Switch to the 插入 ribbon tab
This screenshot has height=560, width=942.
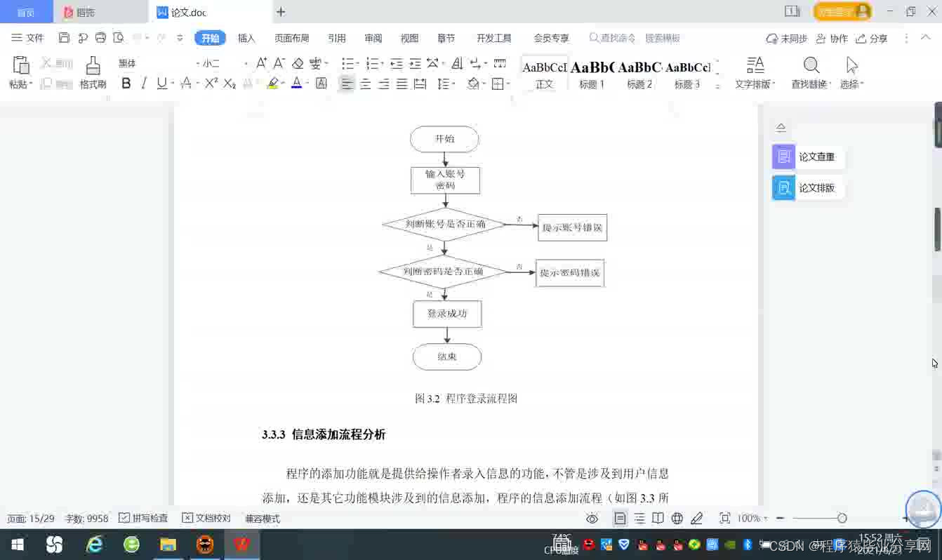click(246, 38)
